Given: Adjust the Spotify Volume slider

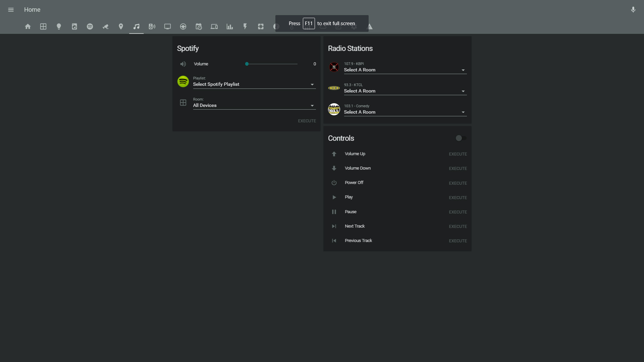Looking at the screenshot, I should click(272, 64).
